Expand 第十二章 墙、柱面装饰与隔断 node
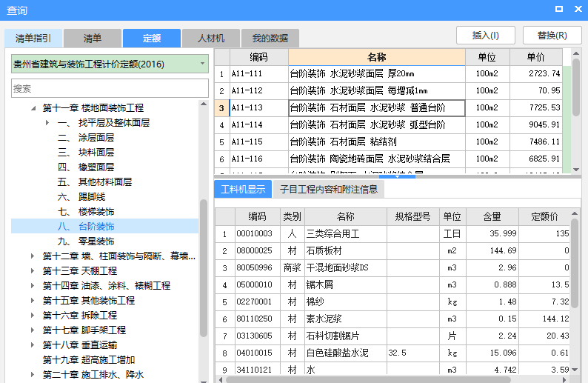Screen dimensions: 588x383 pos(33,256)
